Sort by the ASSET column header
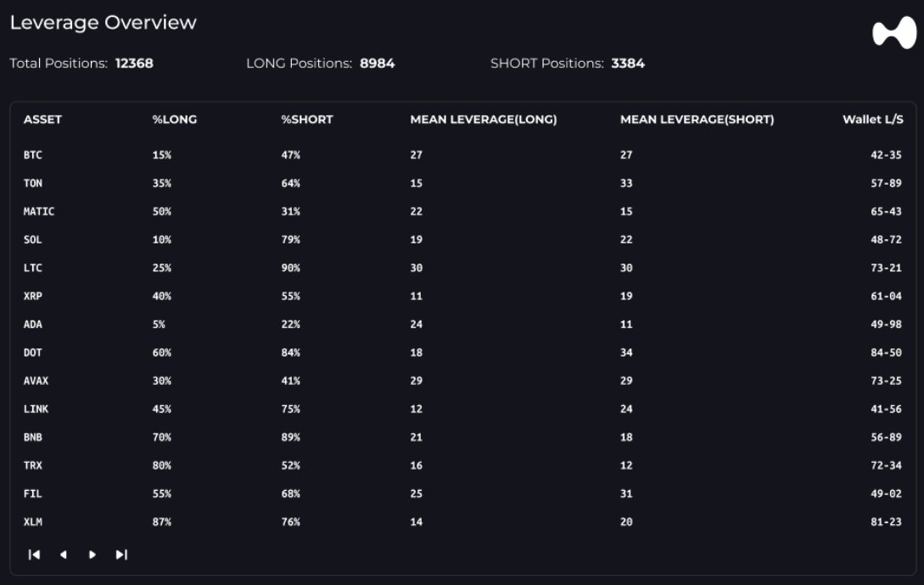The image size is (924, 585). pyautogui.click(x=42, y=120)
